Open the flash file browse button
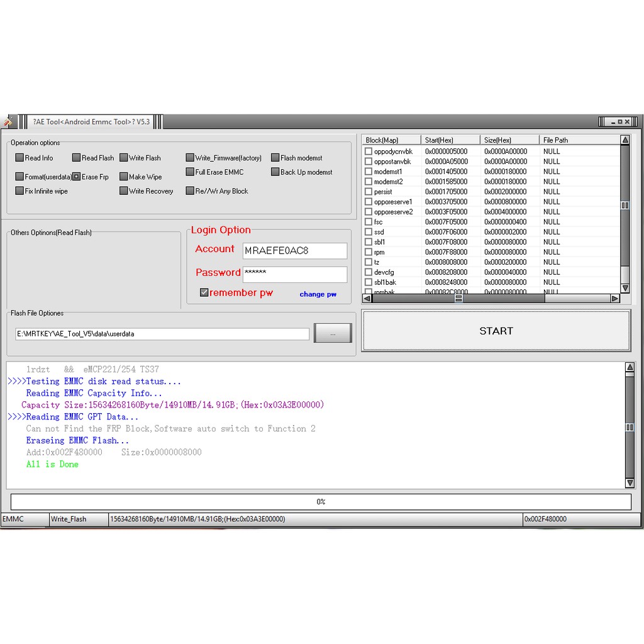This screenshot has width=644, height=644. [332, 334]
